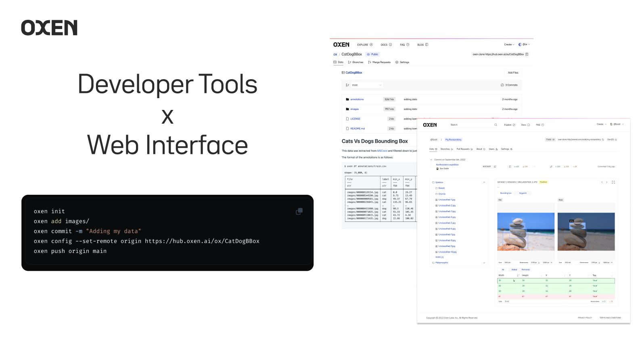Click the Add Files button
The image size is (644, 358).
[x=513, y=73]
